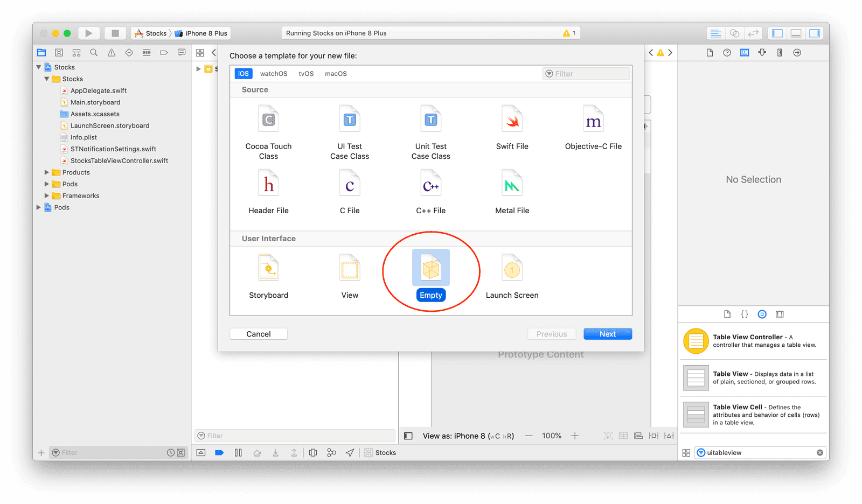Click the Next button
Screen dimensions: 862x504
pos(607,334)
